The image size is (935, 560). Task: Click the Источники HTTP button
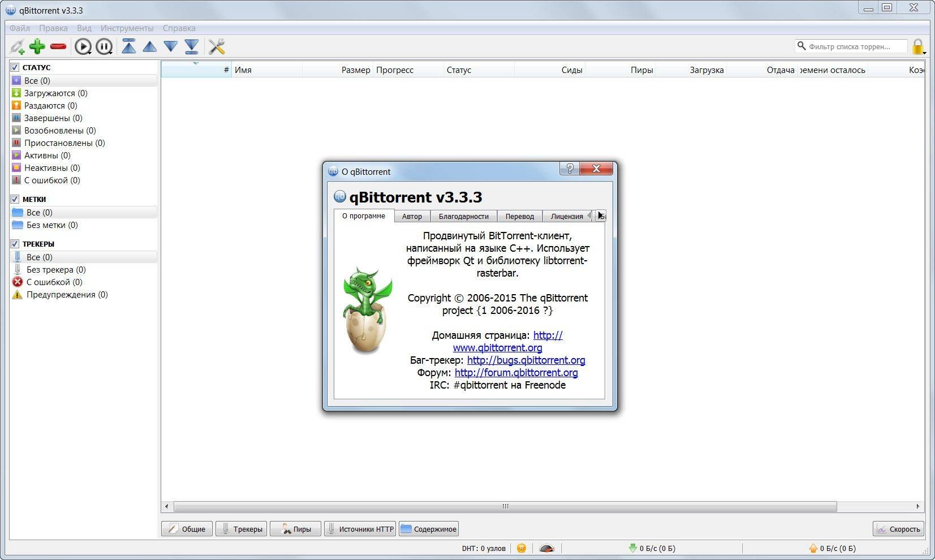(360, 529)
